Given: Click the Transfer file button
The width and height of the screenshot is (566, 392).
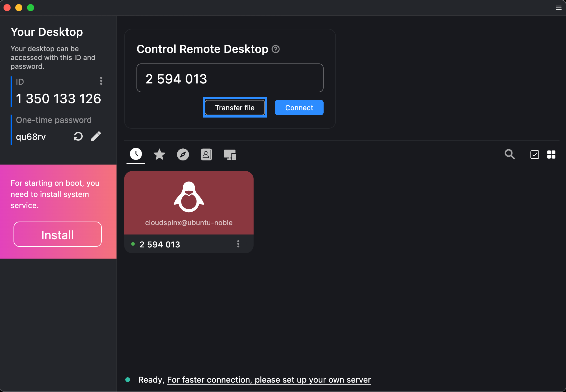Looking at the screenshot, I should pos(234,108).
